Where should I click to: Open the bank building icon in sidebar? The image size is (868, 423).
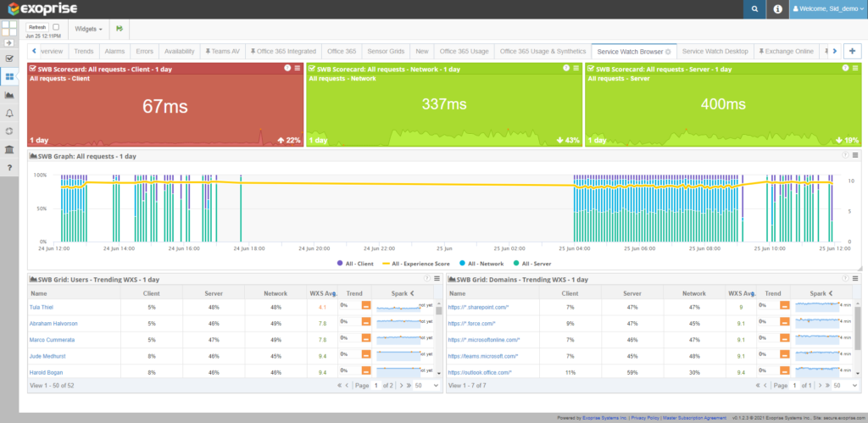9,149
